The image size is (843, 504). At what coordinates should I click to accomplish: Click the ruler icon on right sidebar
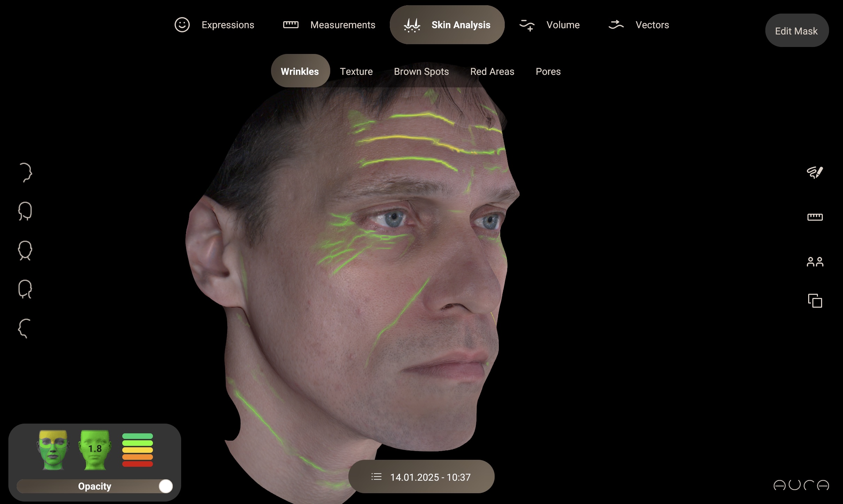tap(815, 217)
